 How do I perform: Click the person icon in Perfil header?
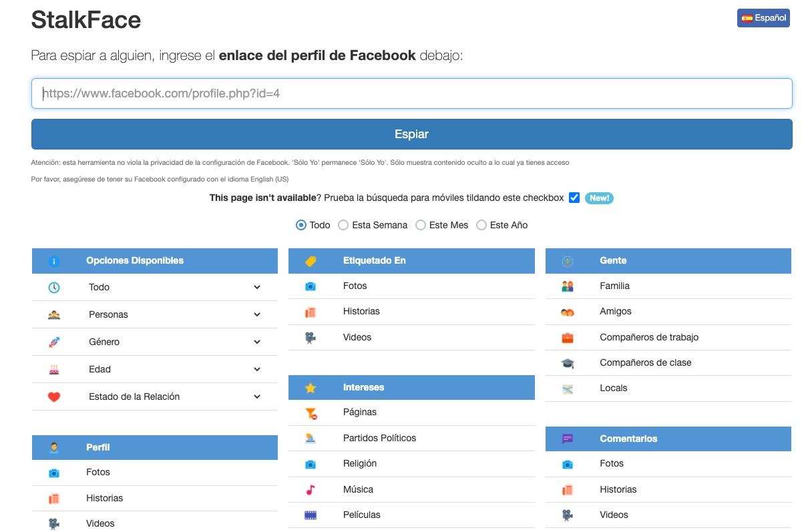pos(54,448)
